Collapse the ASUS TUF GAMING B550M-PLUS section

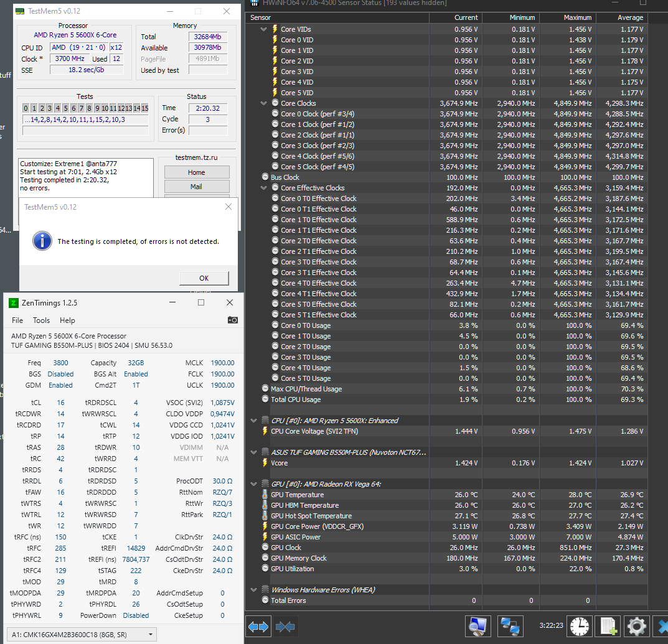point(254,452)
